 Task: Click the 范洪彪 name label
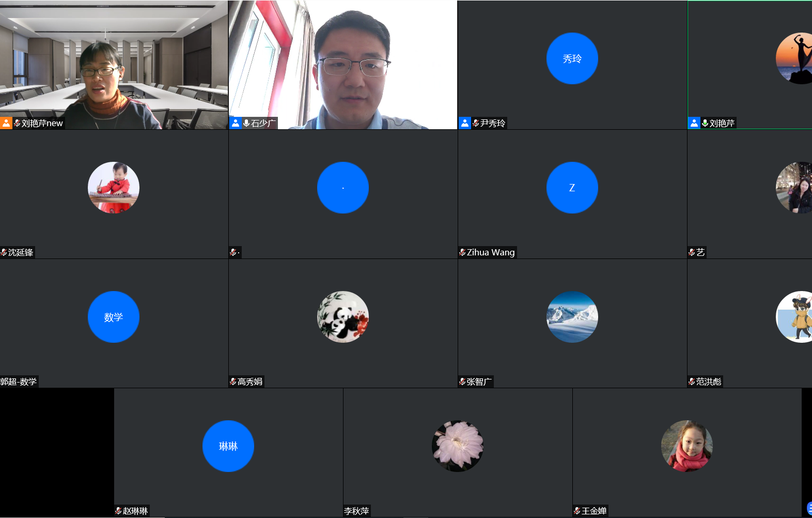click(x=708, y=382)
